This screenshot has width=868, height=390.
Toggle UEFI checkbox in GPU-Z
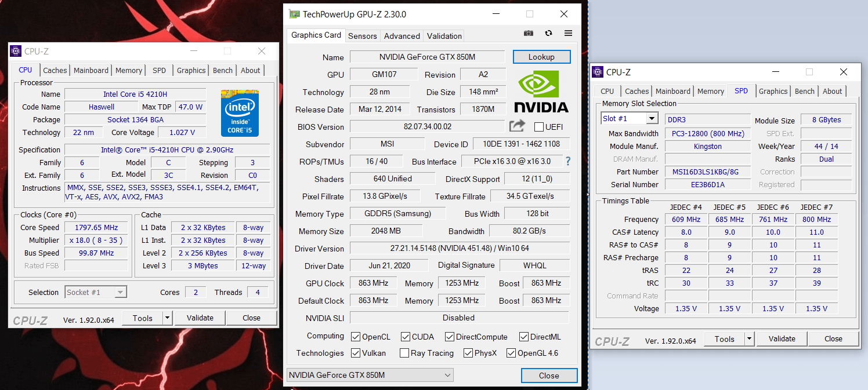coord(538,127)
